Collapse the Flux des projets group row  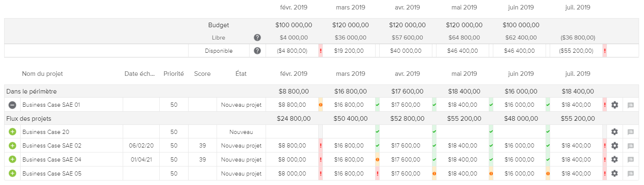[x=28, y=119]
